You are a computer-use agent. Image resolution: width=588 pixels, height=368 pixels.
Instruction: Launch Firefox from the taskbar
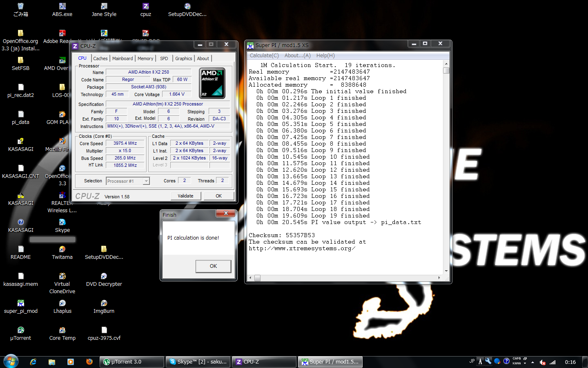click(89, 362)
